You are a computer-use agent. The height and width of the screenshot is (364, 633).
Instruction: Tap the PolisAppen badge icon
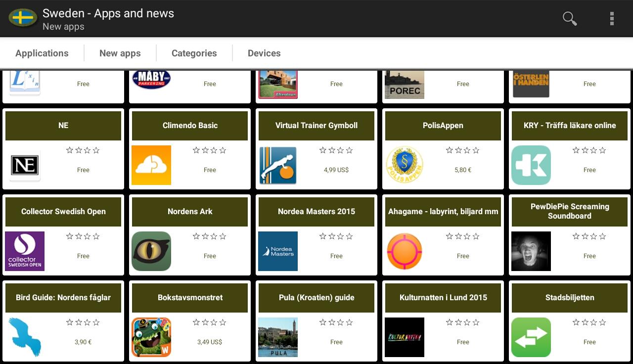tap(405, 165)
